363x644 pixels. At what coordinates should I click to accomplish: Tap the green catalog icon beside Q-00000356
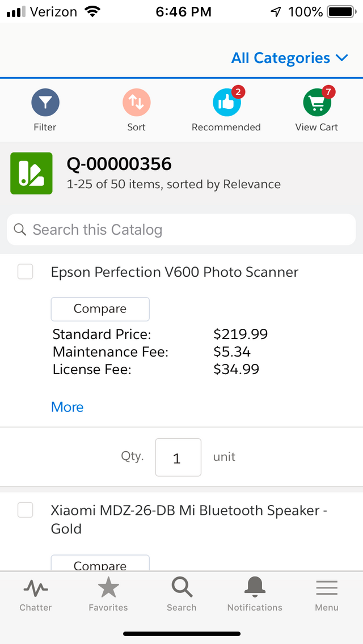click(x=31, y=173)
